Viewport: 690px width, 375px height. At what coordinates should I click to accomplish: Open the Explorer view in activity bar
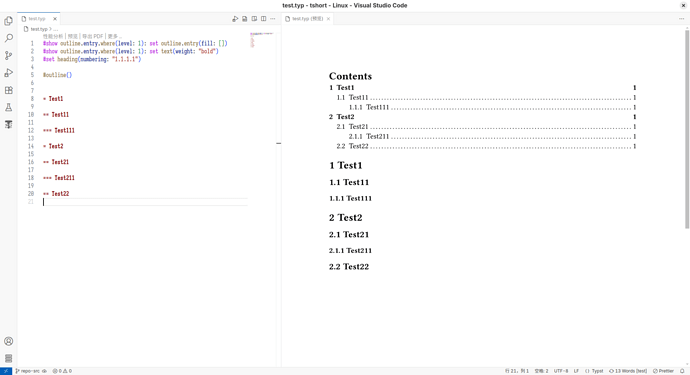(8, 21)
